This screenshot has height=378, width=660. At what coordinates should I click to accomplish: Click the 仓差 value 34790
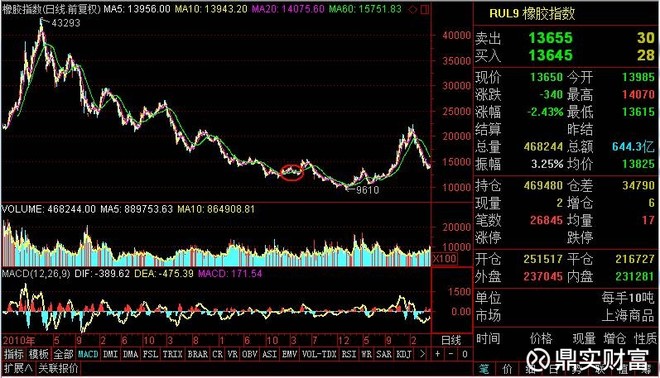pyautogui.click(x=638, y=185)
